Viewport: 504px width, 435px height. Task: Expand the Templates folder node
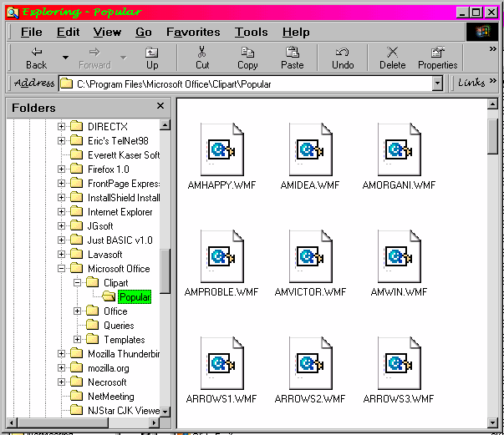[78, 340]
